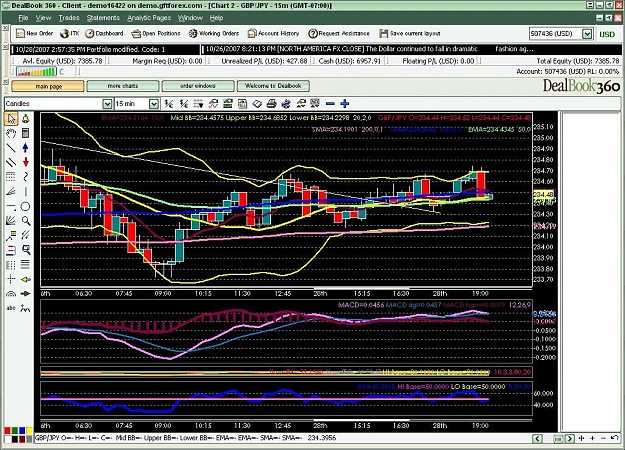Switch to Welcome to Dealbook tab
Image resolution: width=625 pixels, height=450 pixels.
(x=273, y=86)
